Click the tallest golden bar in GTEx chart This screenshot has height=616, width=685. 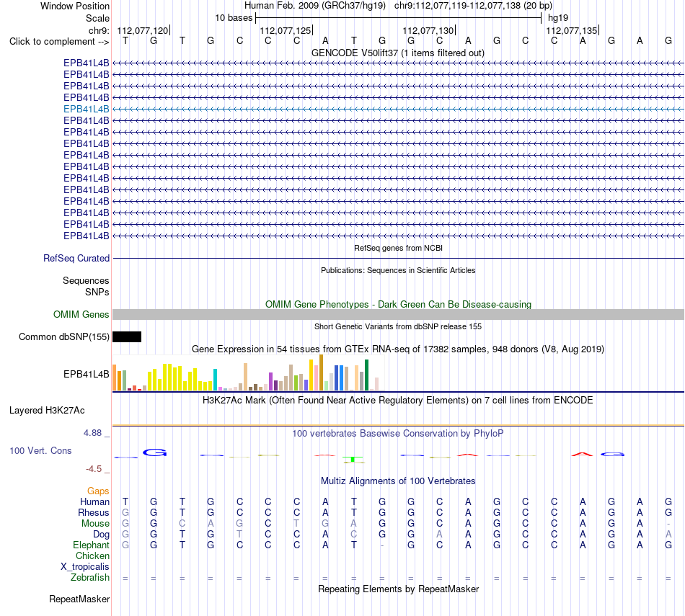point(321,372)
